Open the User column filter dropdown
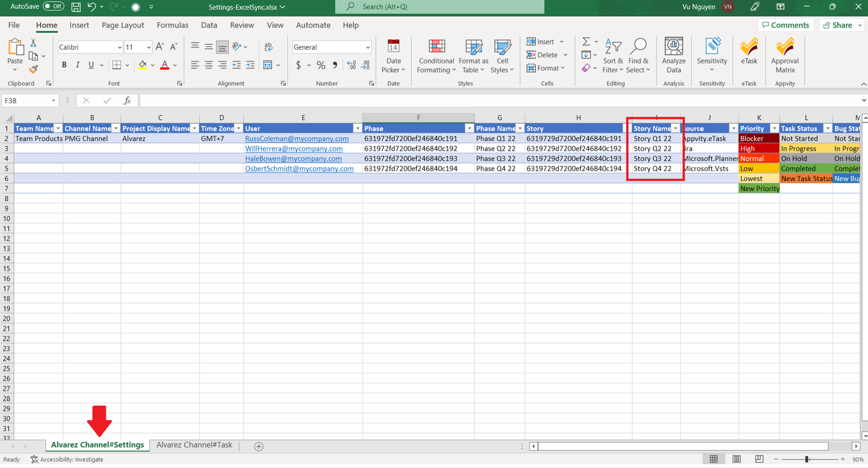The height and width of the screenshot is (468, 868). point(357,129)
